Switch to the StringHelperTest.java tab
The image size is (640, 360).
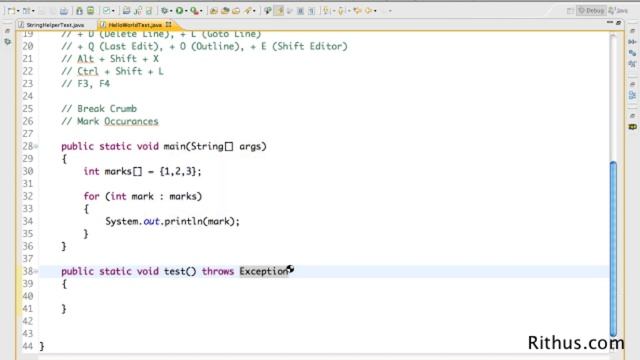tap(55, 25)
